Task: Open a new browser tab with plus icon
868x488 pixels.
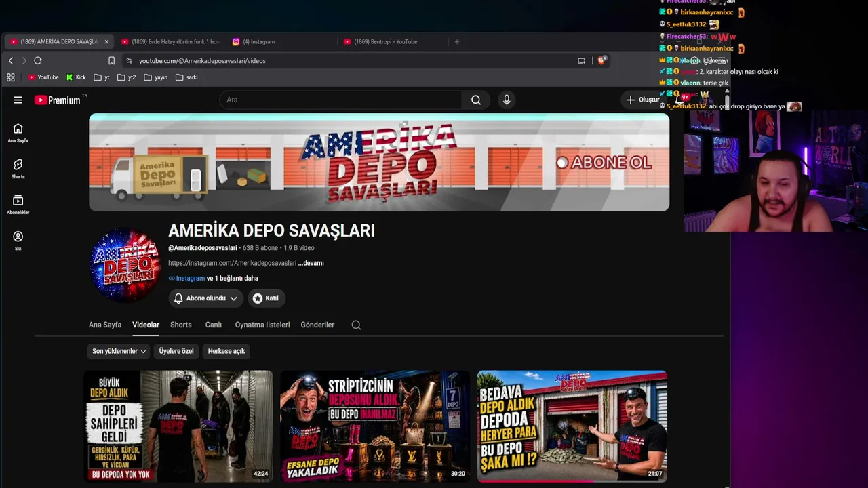Action: pyautogui.click(x=457, y=41)
